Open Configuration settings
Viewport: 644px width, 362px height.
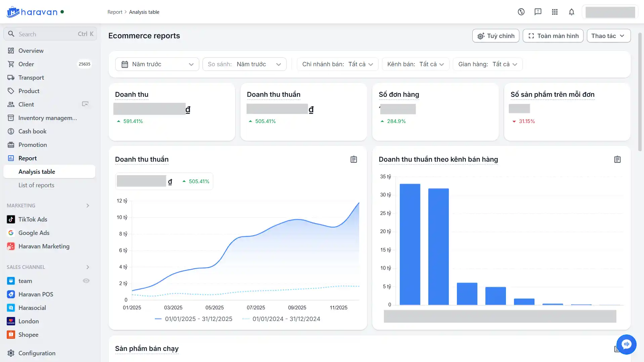pyautogui.click(x=49, y=353)
